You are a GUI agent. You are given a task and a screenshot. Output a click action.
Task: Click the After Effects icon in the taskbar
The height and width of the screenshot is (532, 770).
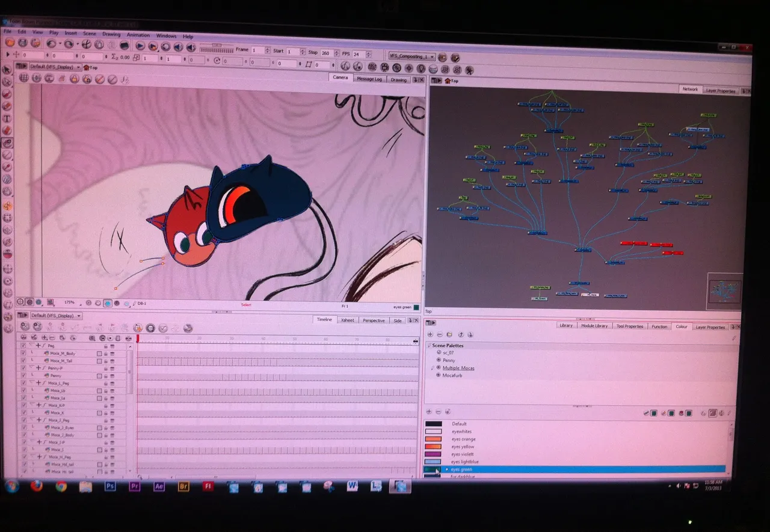(x=159, y=486)
